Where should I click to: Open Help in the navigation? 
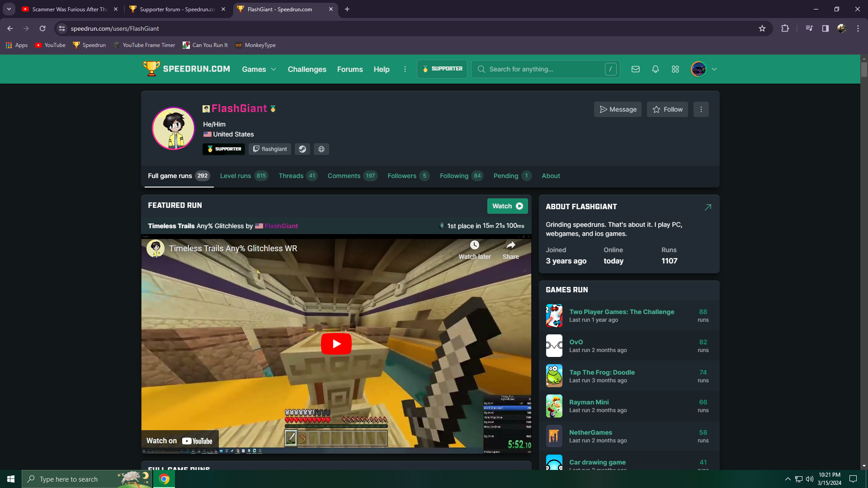coord(382,69)
